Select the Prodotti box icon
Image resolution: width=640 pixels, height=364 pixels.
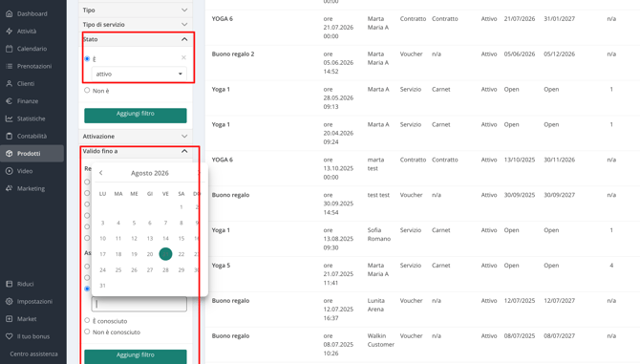click(9, 154)
